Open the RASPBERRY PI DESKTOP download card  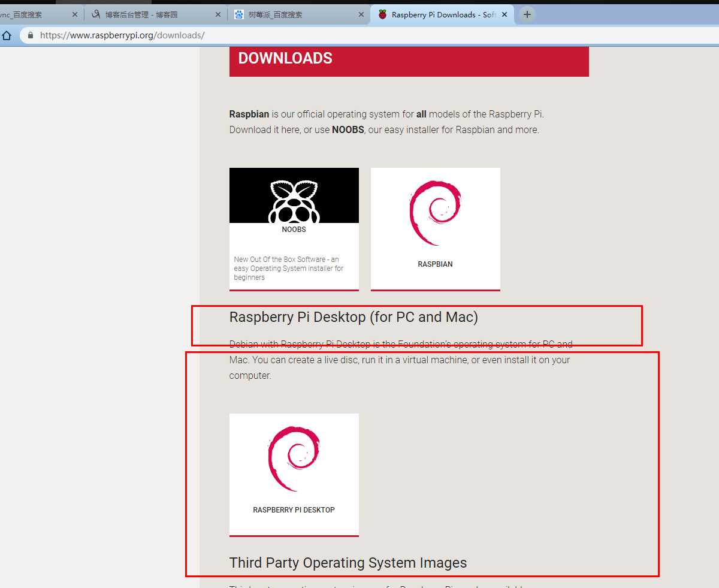[x=294, y=475]
